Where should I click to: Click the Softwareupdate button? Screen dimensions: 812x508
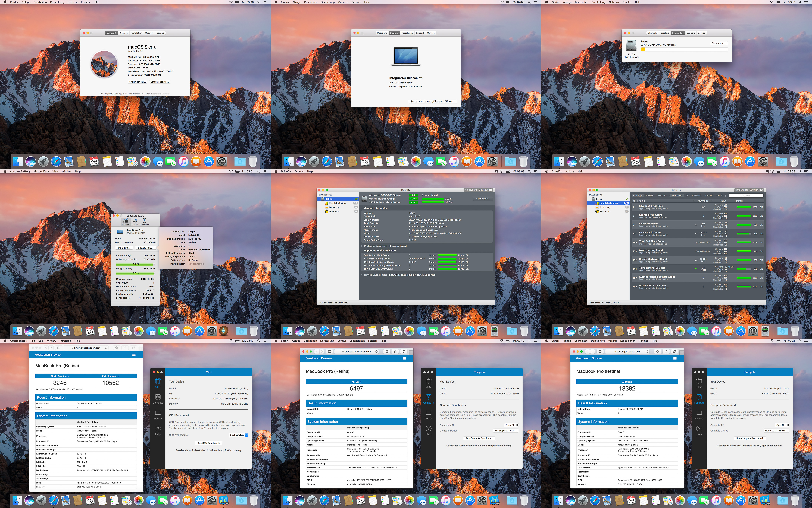[159, 82]
